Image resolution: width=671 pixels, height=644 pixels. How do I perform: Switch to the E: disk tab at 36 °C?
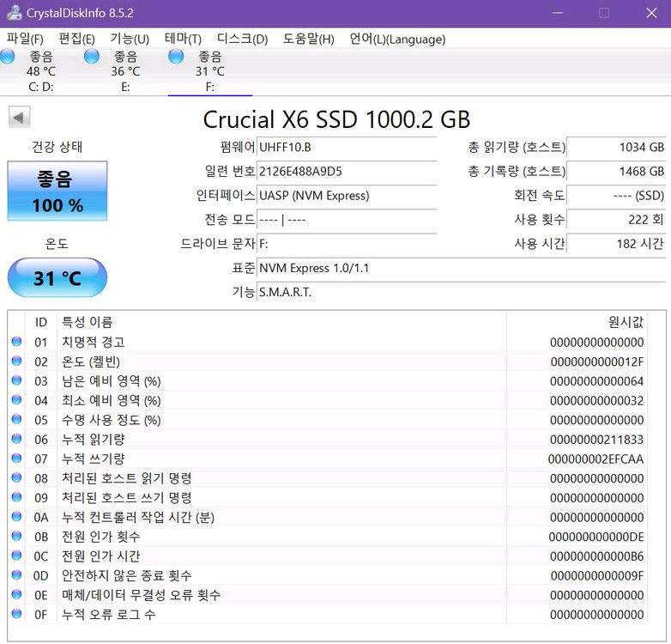click(126, 71)
